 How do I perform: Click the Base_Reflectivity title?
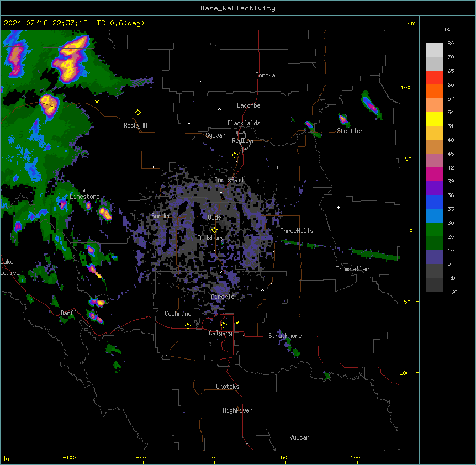tap(238, 8)
